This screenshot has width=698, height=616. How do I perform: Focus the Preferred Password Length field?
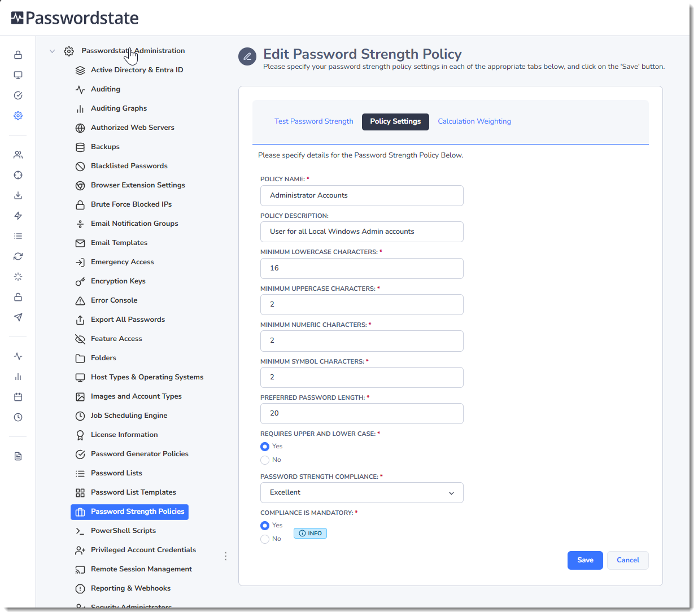tap(362, 413)
